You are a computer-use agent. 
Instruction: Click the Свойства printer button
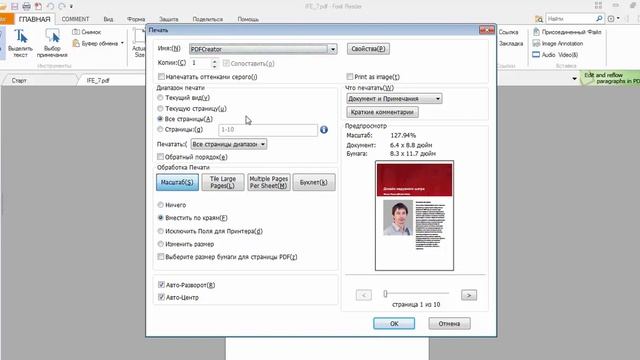[x=368, y=49]
